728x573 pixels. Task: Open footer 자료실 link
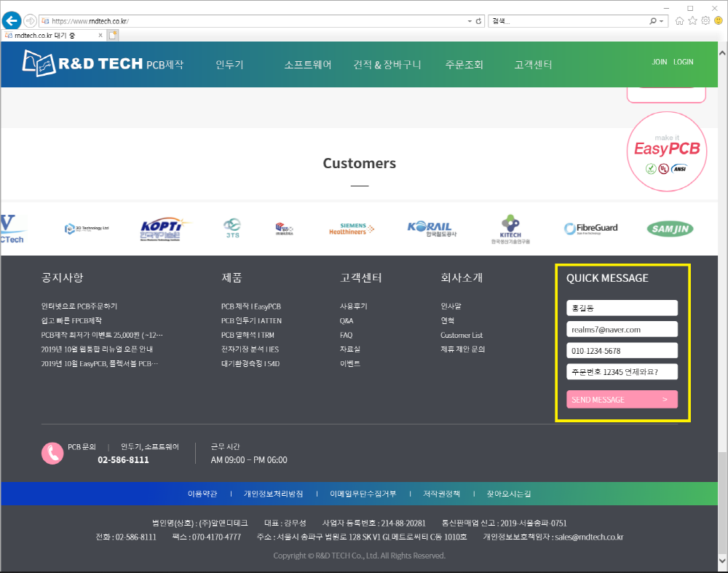(x=349, y=349)
